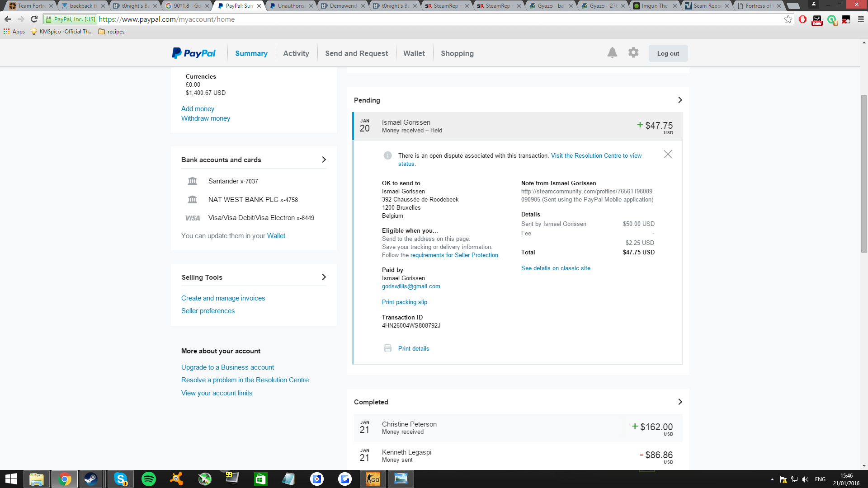Bookmark page with the star icon

coord(788,19)
